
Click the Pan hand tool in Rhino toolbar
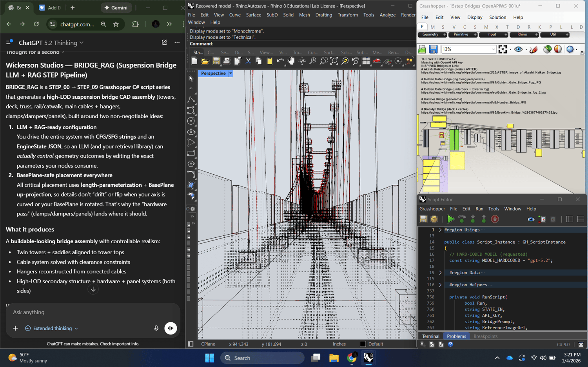coord(291,61)
